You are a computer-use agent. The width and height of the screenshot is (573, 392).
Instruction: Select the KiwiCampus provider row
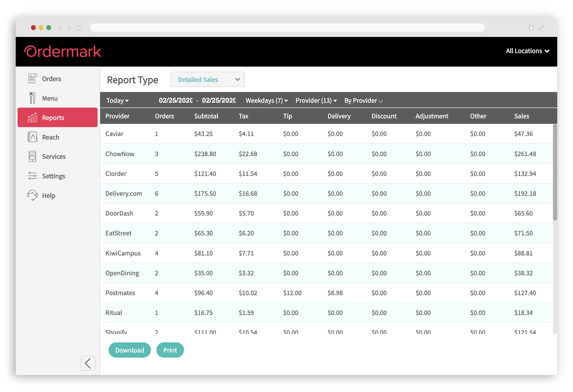[327, 253]
